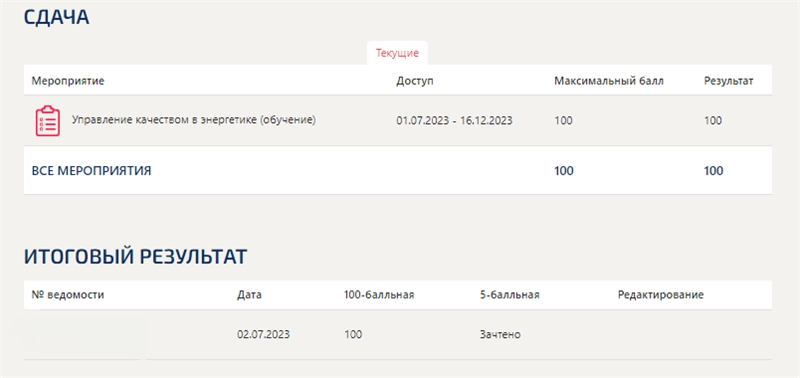Select the Зачтено grade cell
Image resolution: width=800 pixels, height=378 pixels.
pyautogui.click(x=500, y=335)
